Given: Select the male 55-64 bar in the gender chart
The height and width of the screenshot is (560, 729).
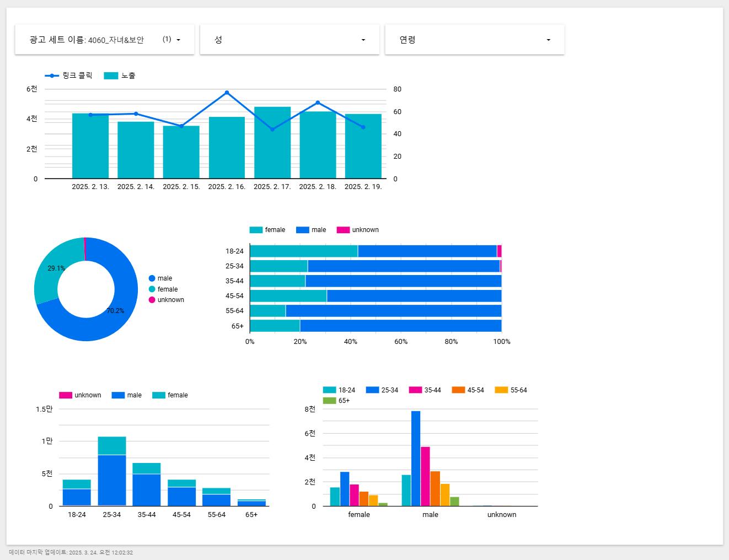Looking at the screenshot, I should (x=445, y=495).
